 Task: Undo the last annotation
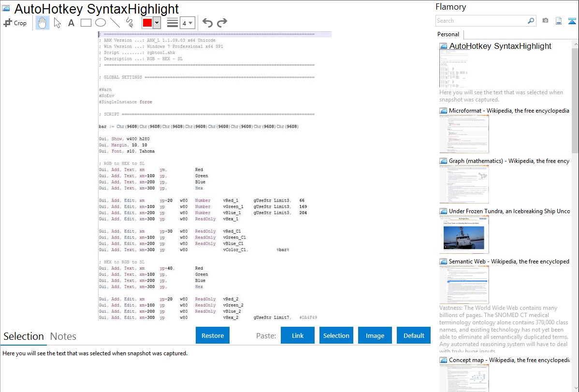tap(207, 23)
